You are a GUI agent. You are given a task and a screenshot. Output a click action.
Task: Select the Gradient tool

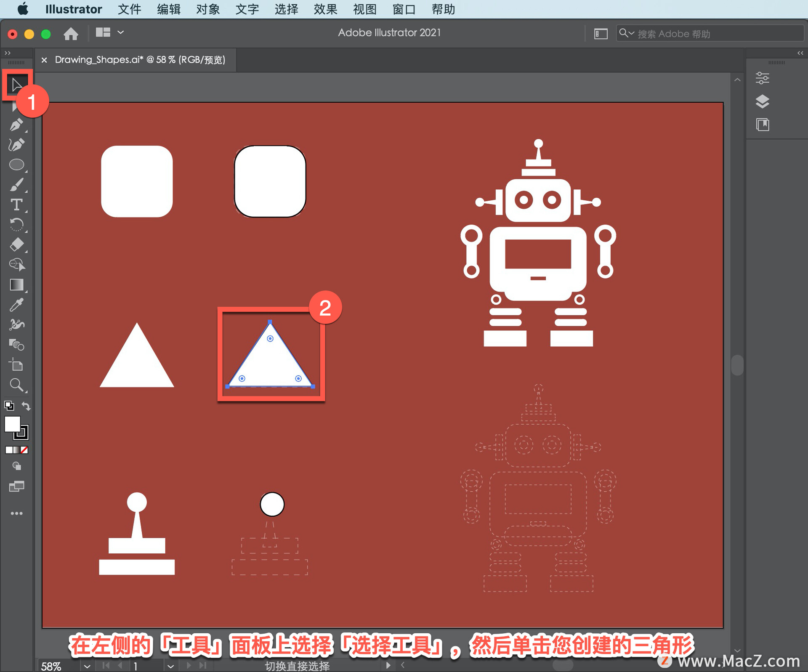pos(16,285)
